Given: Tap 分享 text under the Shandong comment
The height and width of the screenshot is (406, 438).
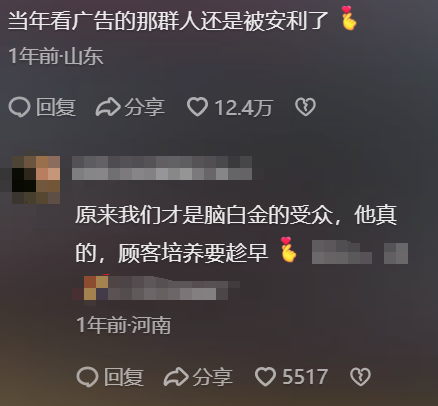Looking at the screenshot, I should tap(145, 107).
